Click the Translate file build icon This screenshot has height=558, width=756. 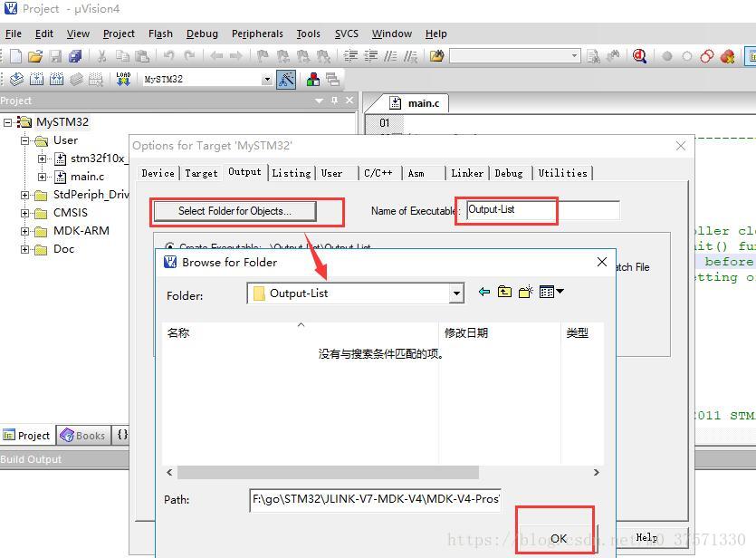[x=16, y=79]
